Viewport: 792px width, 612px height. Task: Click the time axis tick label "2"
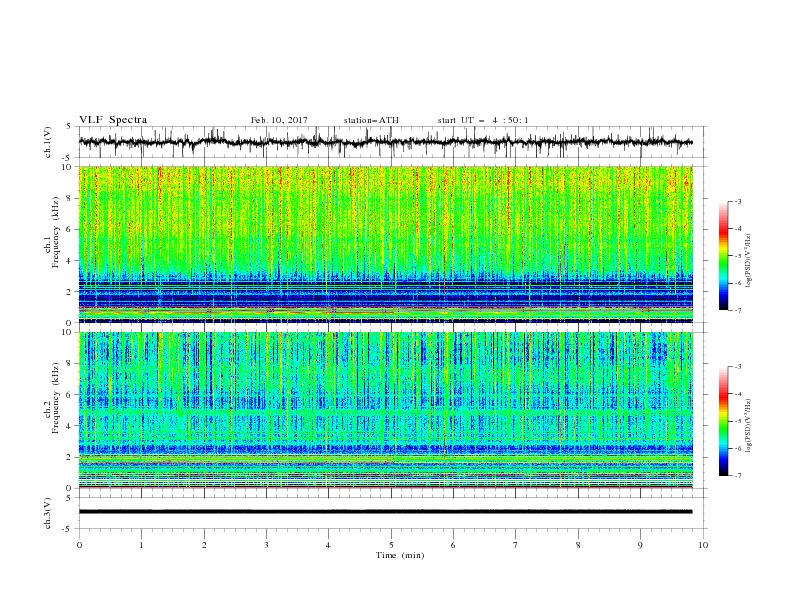click(x=205, y=545)
